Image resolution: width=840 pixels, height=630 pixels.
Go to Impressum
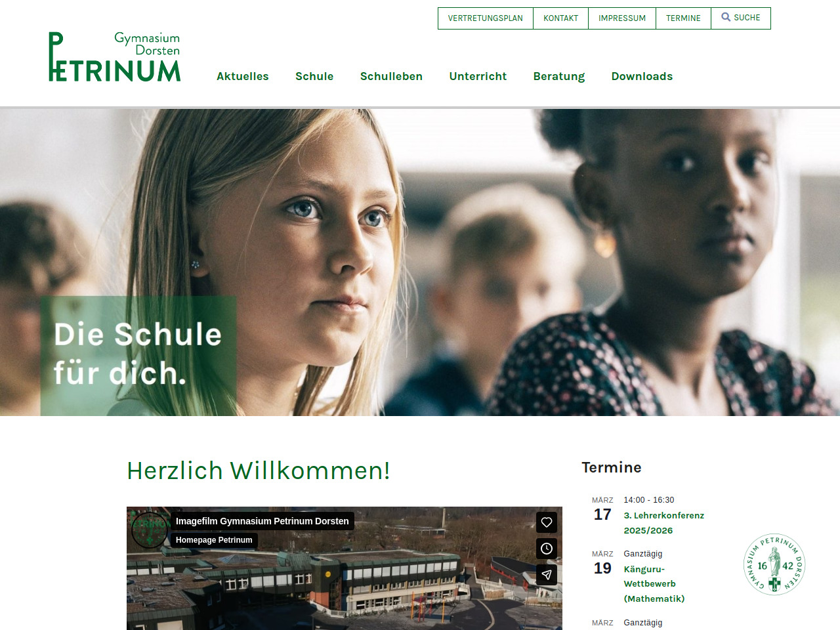(x=622, y=18)
